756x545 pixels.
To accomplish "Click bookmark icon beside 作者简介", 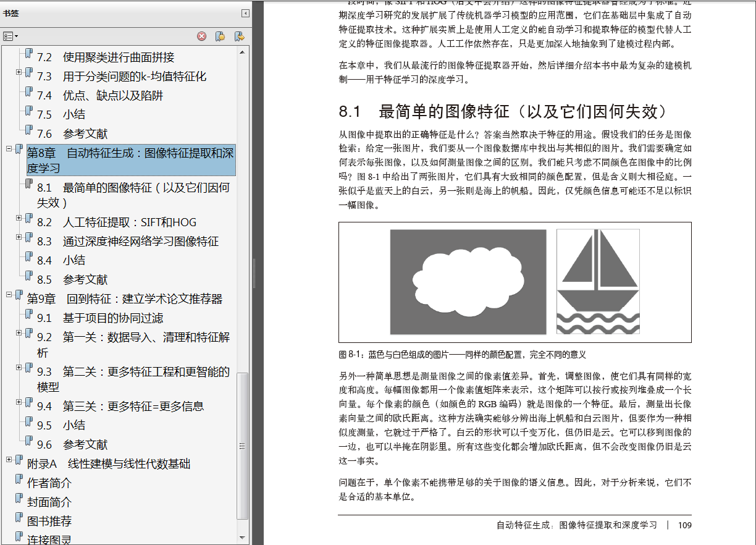I will coord(19,480).
